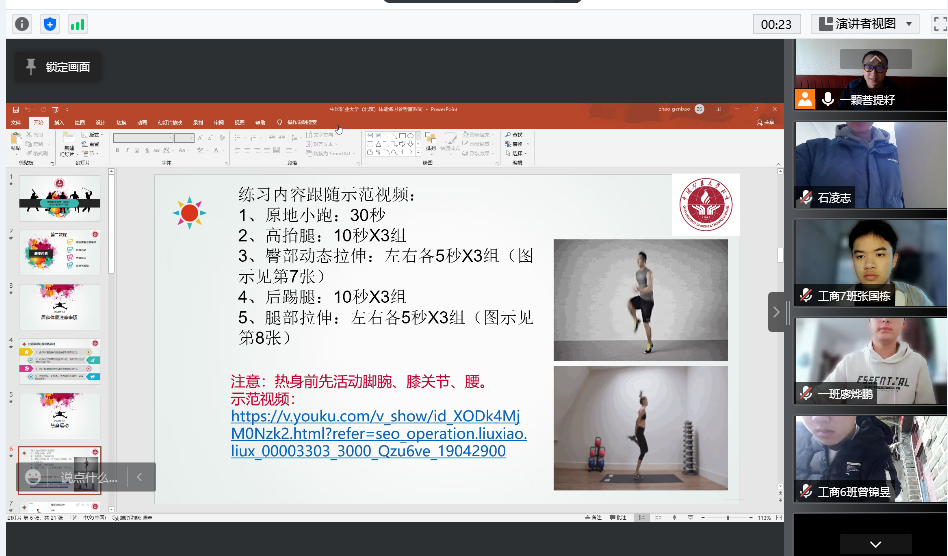Image resolution: width=948 pixels, height=556 pixels.
Task: Click the layout icon beside 演讲者视图
Action: point(825,24)
